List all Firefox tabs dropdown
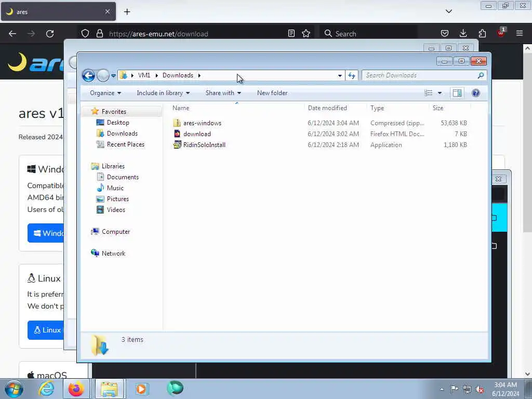532x399 pixels. tap(448, 11)
